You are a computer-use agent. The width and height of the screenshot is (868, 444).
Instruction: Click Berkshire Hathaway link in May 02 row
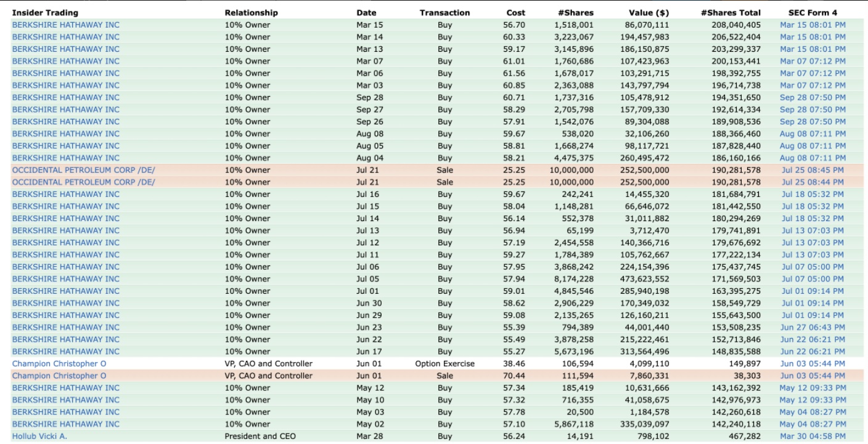click(x=66, y=424)
